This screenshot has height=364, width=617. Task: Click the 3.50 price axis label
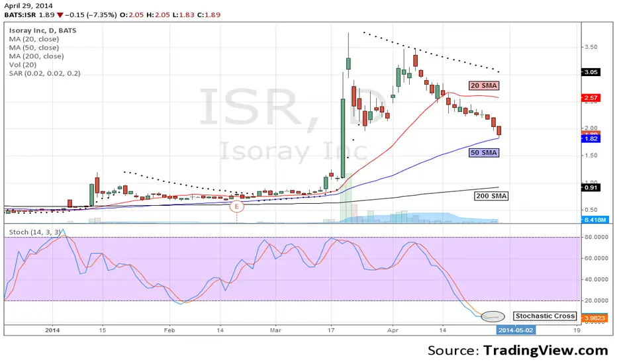click(x=591, y=47)
